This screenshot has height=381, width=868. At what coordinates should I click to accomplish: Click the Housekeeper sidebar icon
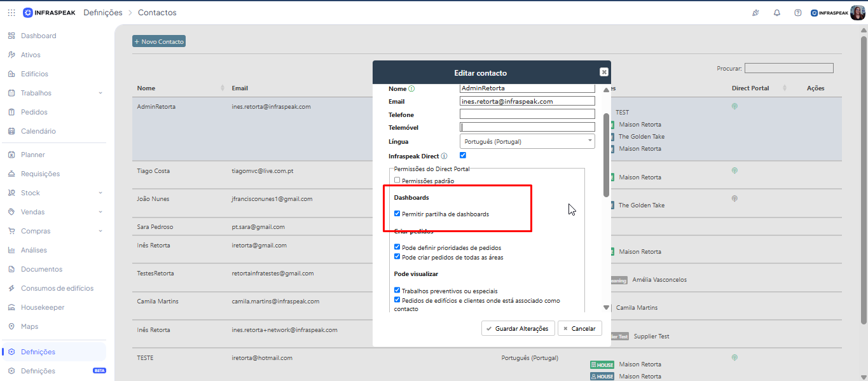[11, 307]
